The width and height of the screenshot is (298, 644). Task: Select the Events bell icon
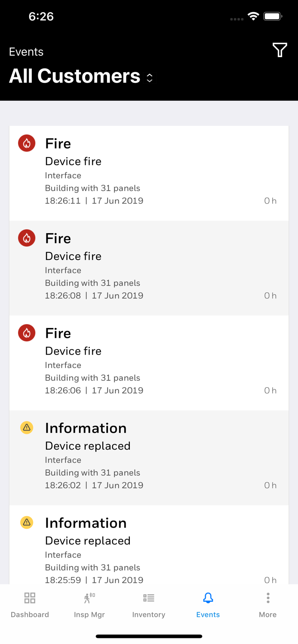point(208,598)
